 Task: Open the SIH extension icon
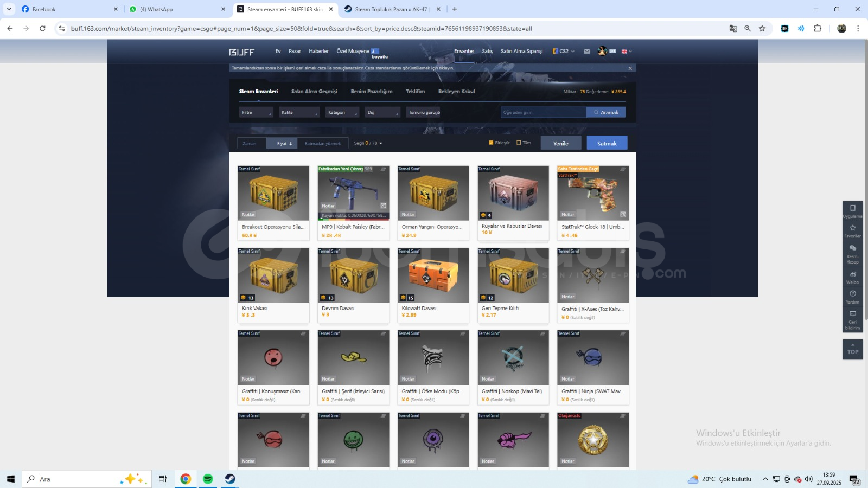point(784,28)
